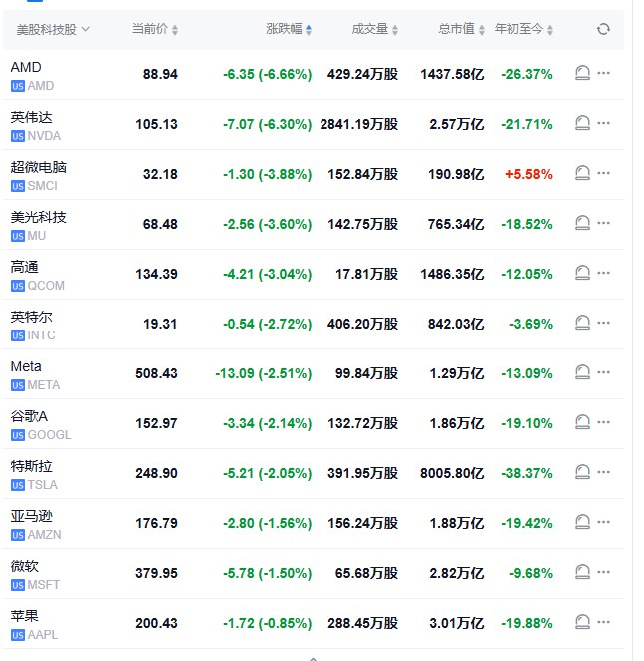Screen dimensions: 644x661
Task: Click QCOM volume 17.81万股
Action: (366, 274)
